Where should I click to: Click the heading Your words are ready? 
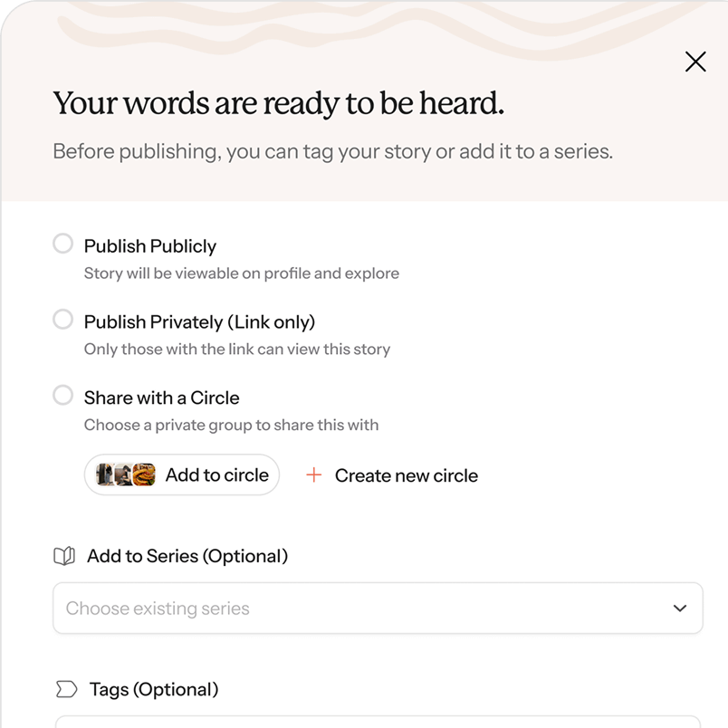tap(278, 103)
